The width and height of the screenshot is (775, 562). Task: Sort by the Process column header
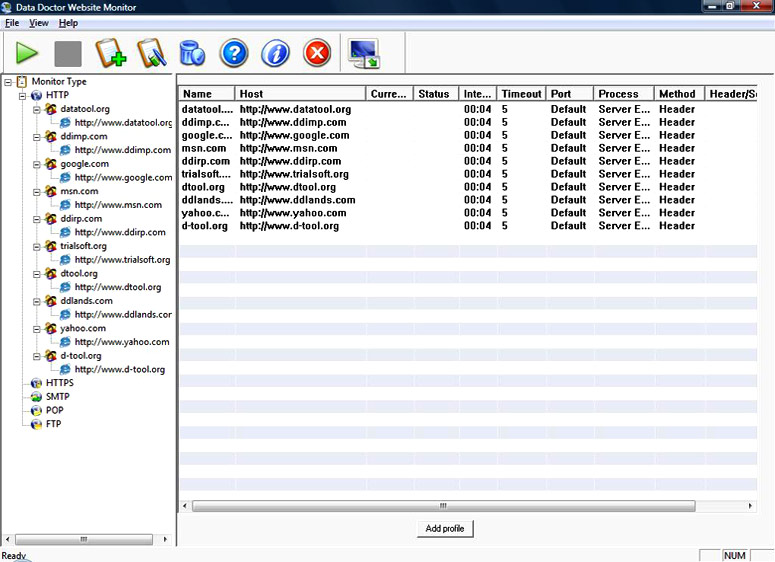click(624, 93)
